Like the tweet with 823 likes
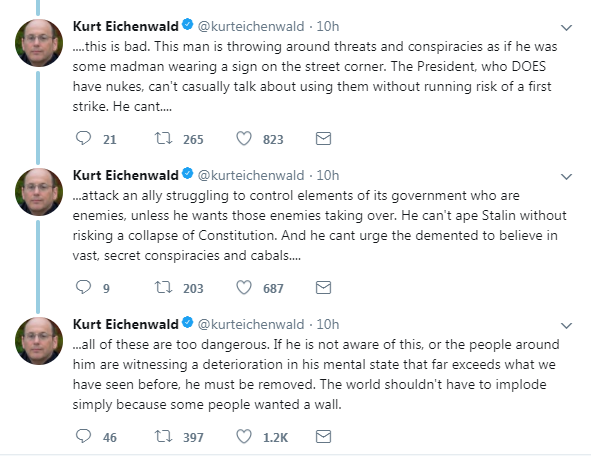 point(244,138)
